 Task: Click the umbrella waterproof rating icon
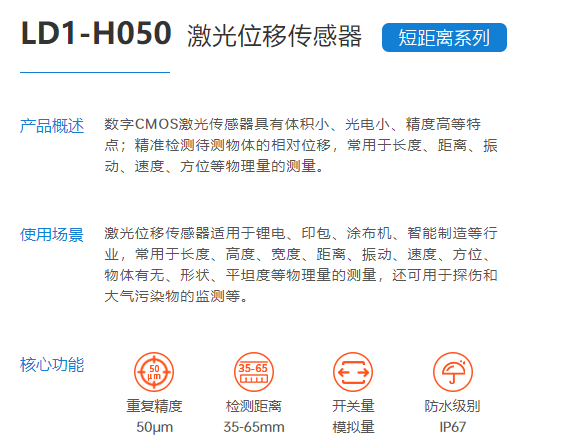pos(453,372)
